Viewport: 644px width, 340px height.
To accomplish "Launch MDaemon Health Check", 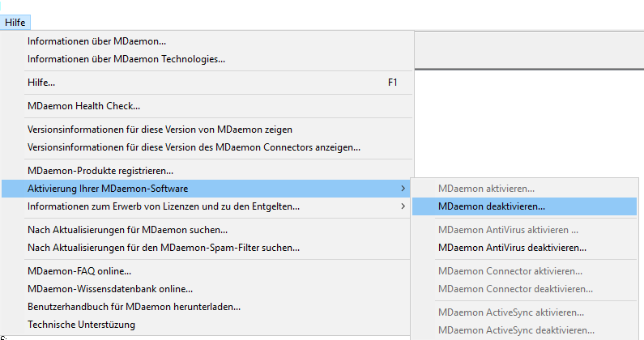I will click(x=83, y=105).
